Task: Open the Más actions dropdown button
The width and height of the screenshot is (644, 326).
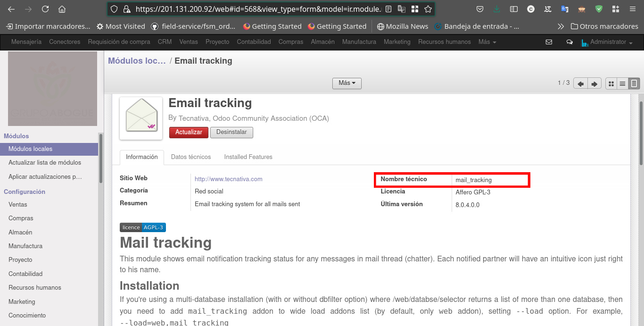Action: coord(347,83)
